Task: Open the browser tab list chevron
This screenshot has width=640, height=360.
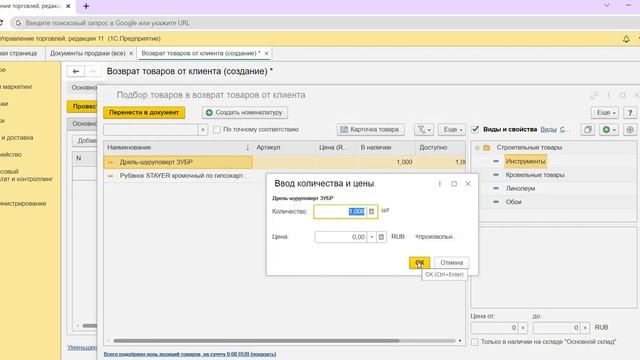Action: 607,5
